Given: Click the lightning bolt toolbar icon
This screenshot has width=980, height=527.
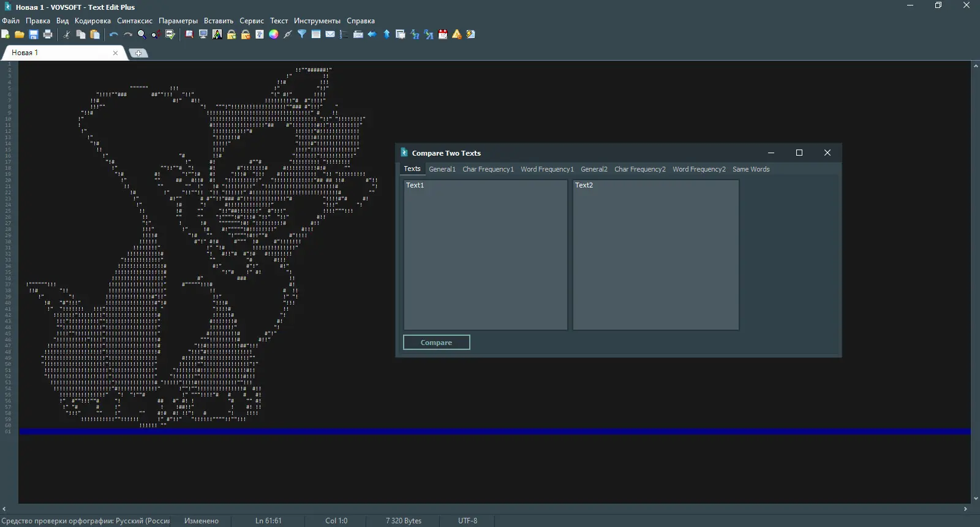Looking at the screenshot, I should (471, 34).
